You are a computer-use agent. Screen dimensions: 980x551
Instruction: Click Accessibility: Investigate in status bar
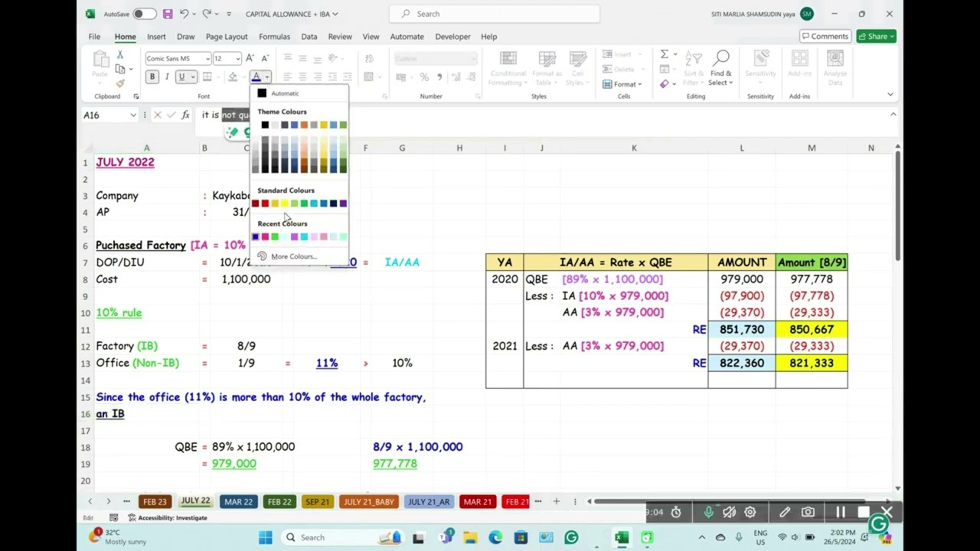pos(167,518)
